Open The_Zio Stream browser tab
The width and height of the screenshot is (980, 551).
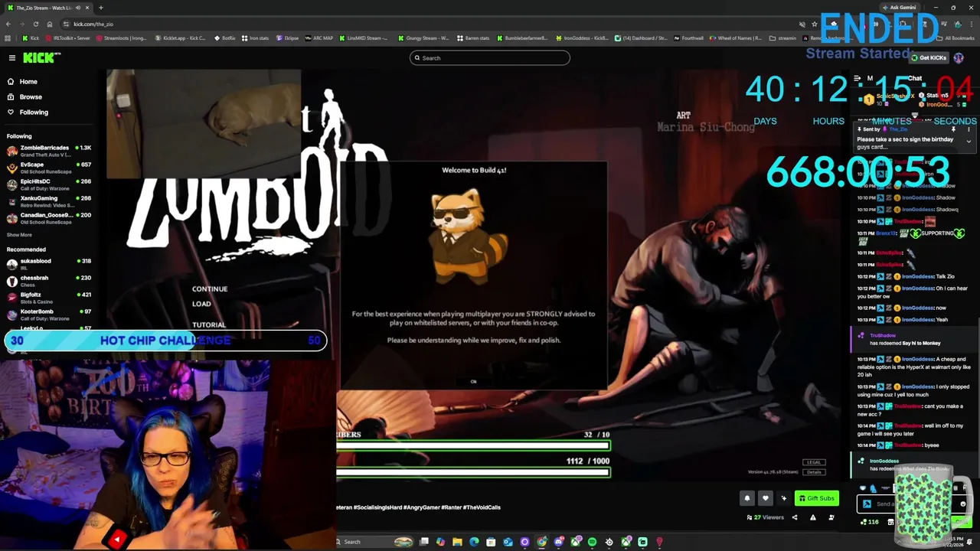[x=47, y=8]
